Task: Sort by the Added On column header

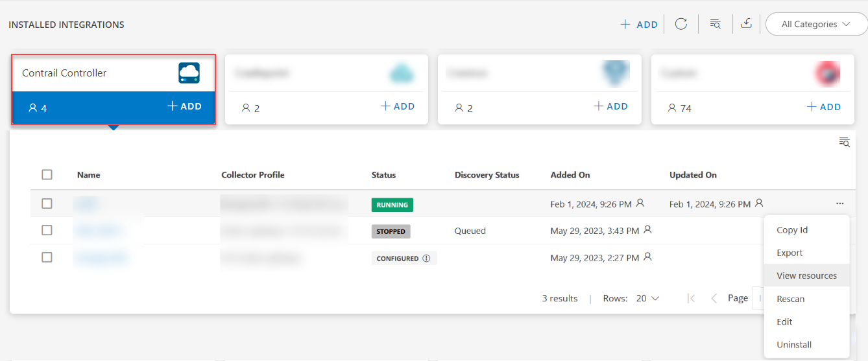Action: pyautogui.click(x=570, y=175)
